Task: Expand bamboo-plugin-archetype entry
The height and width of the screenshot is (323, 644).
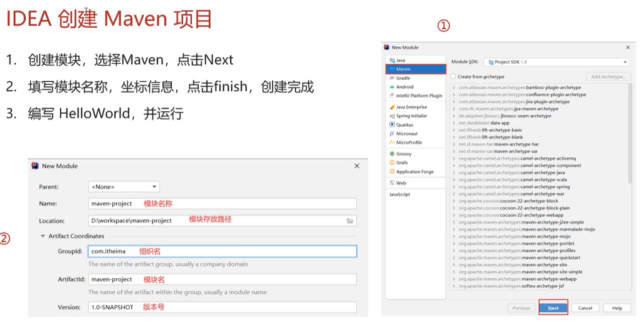Action: tap(454, 88)
